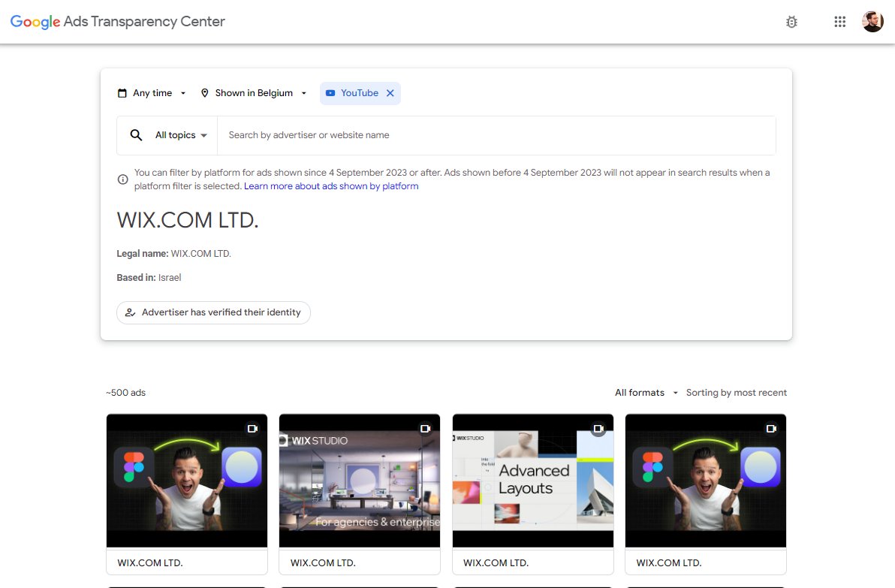Click the info icon beside platform notice
The width and height of the screenshot is (895, 588).
(x=122, y=179)
